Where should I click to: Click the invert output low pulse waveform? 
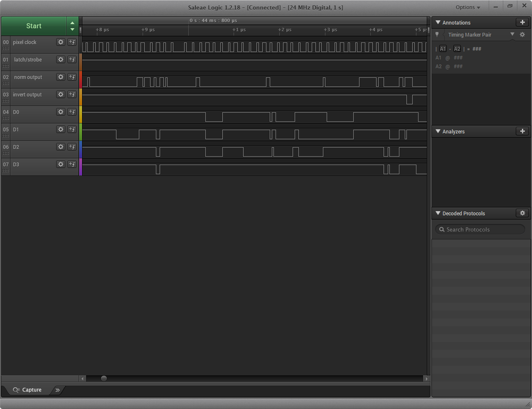pyautogui.click(x=409, y=100)
